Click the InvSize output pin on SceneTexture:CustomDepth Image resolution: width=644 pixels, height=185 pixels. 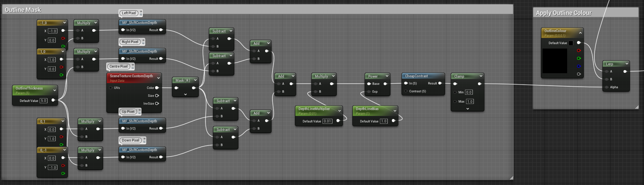click(x=157, y=104)
